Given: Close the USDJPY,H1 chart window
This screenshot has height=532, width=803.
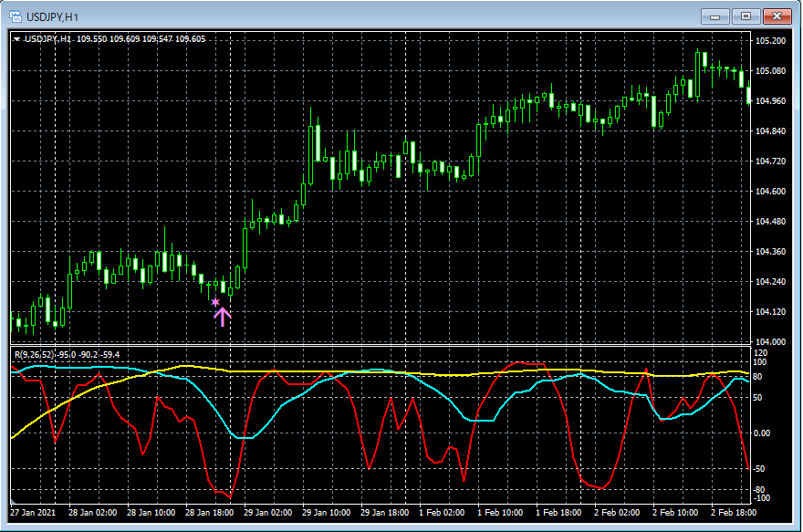Looking at the screenshot, I should [777, 16].
